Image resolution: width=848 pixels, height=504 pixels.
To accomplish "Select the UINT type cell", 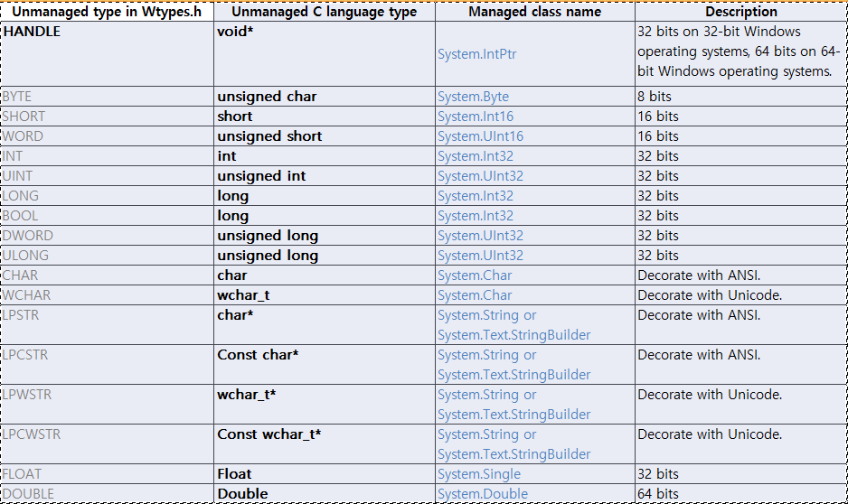I will [107, 176].
